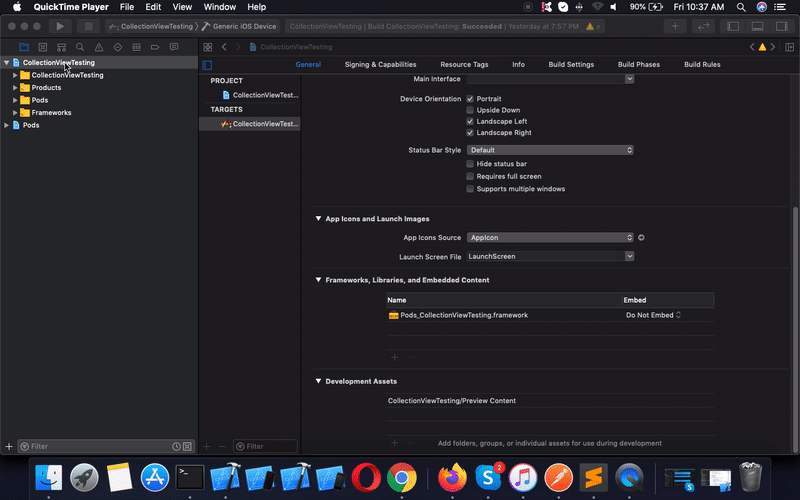Jump to the warning issue in the jump bar

pyautogui.click(x=762, y=47)
